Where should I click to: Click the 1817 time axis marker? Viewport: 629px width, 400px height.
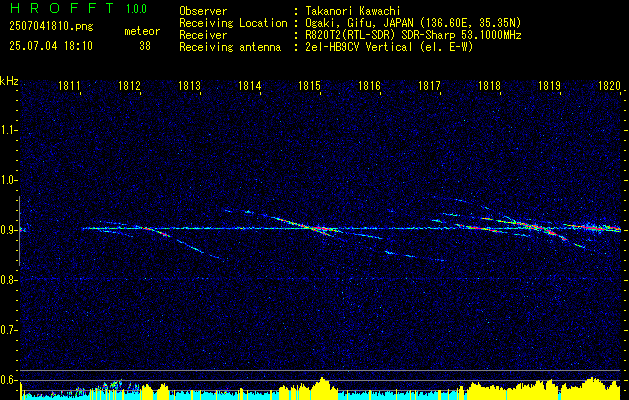pos(429,85)
